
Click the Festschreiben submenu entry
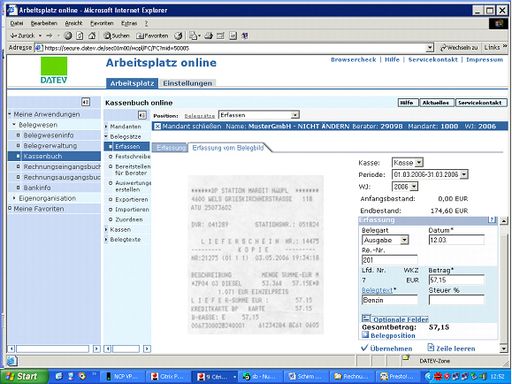click(132, 156)
